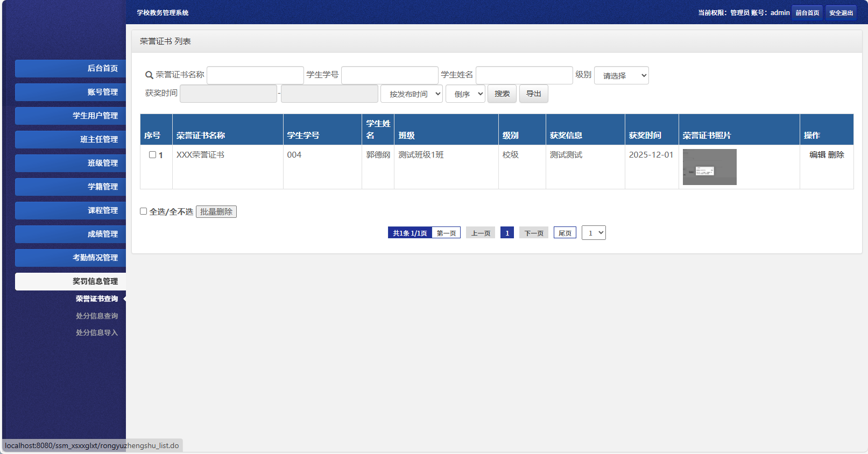Click the 共1条 1/1页 page summary

click(x=410, y=233)
